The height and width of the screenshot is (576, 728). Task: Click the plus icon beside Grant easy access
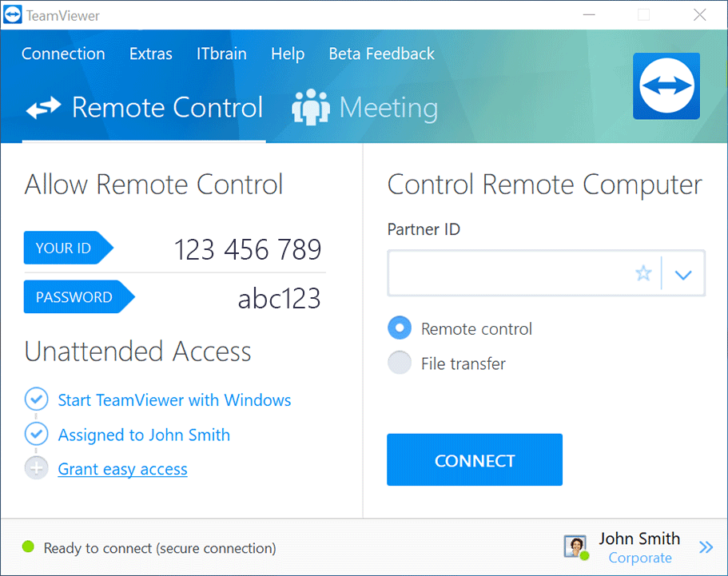pos(36,467)
